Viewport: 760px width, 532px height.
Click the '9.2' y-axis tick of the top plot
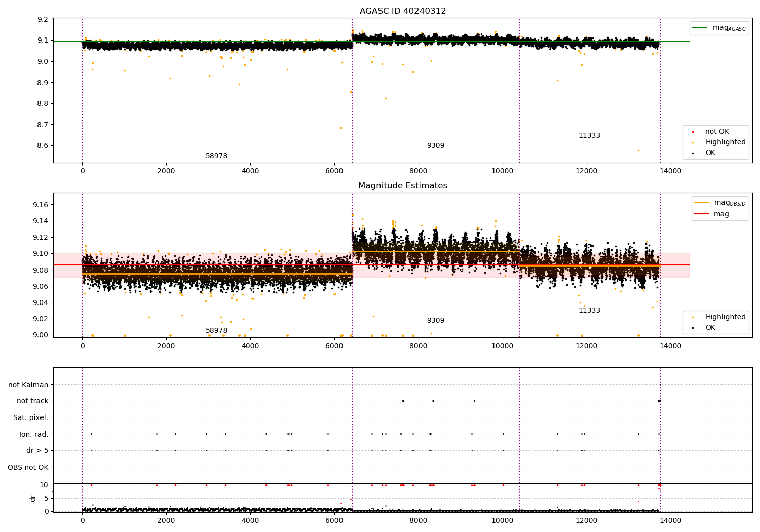pos(44,19)
